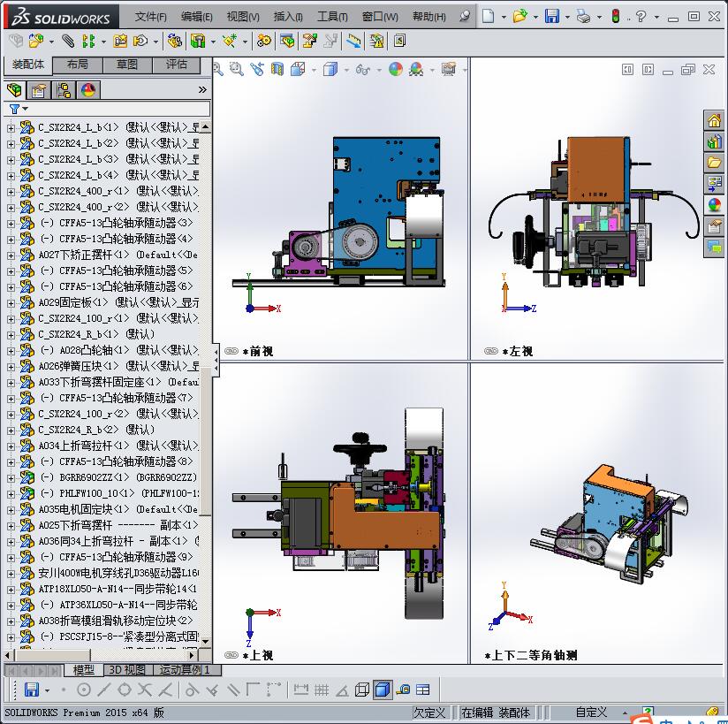Viewport: 728px width, 724px height.
Task: Click the Zoom to Area magnifier icon
Action: click(237, 69)
